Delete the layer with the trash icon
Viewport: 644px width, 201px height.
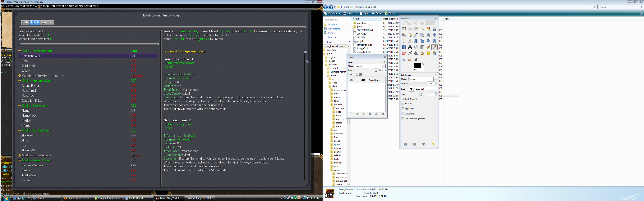383,114
